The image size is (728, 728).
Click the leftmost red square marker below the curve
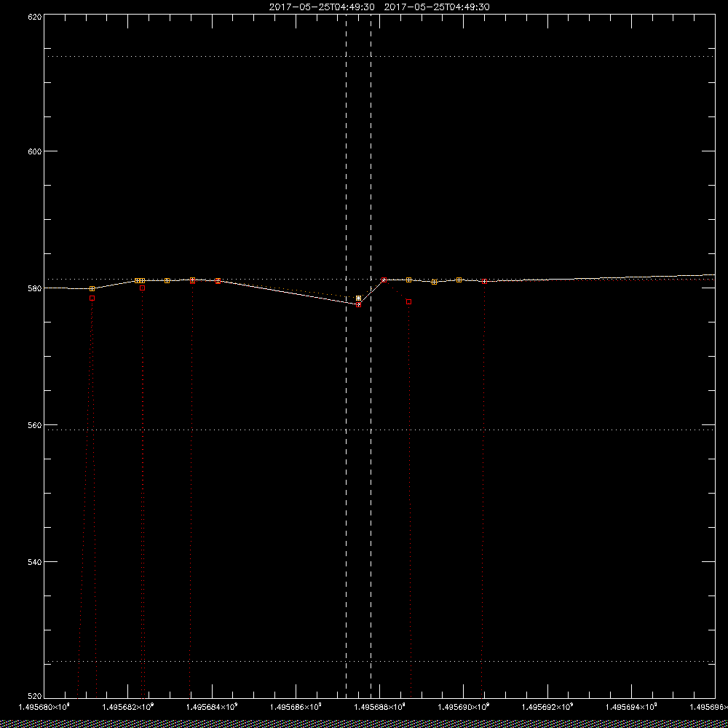click(92, 298)
